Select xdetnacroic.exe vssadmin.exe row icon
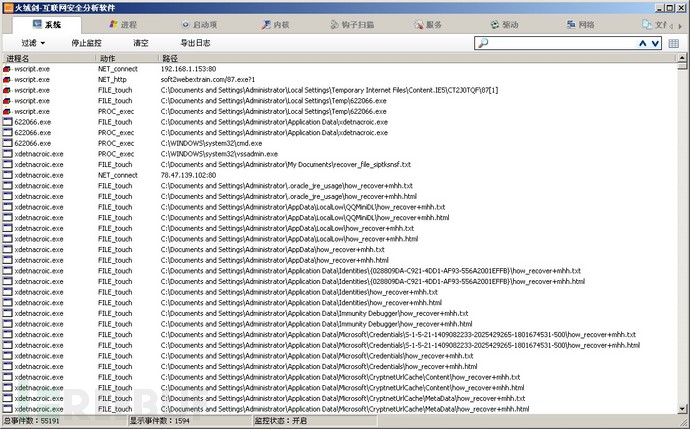 (7, 154)
